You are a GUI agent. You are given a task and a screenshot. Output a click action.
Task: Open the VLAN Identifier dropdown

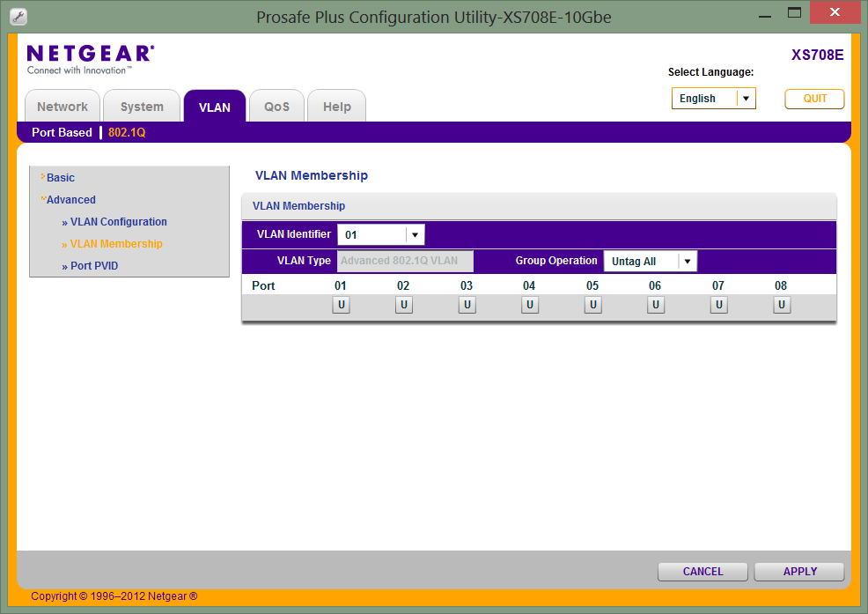[381, 235]
